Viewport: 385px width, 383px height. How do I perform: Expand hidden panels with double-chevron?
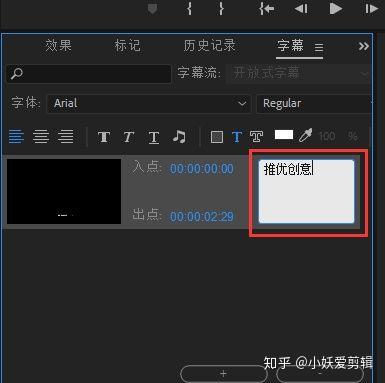point(364,46)
